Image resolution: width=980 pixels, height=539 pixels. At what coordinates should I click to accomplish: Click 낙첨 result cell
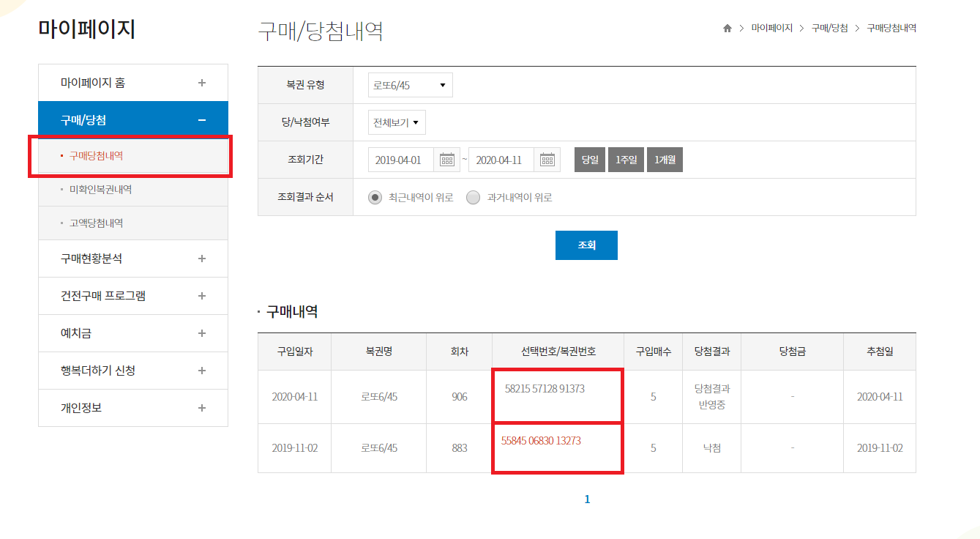coord(711,447)
